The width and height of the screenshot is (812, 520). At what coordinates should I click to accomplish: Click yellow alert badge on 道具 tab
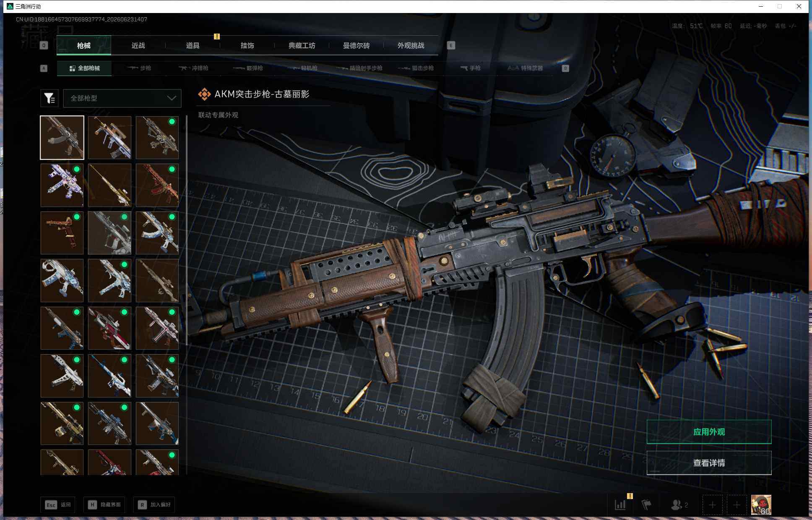(217, 37)
